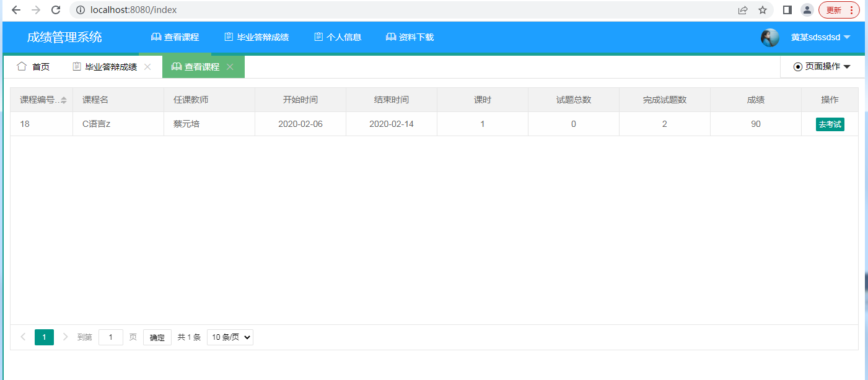Open the 黄某sdssdsd user menu
The height and width of the screenshot is (380, 868).
pyautogui.click(x=820, y=37)
